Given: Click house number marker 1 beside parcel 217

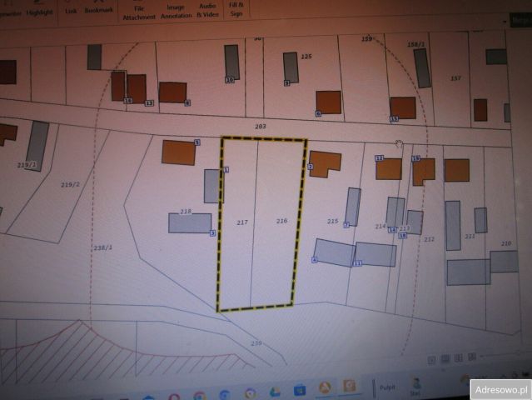Looking at the screenshot, I should tap(226, 169).
